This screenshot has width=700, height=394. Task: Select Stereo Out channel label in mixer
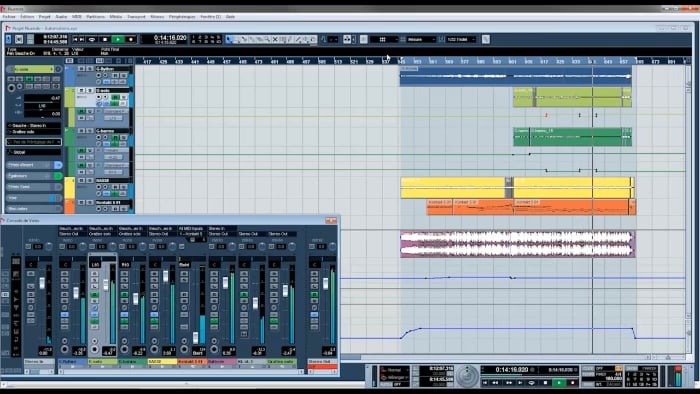(x=322, y=361)
